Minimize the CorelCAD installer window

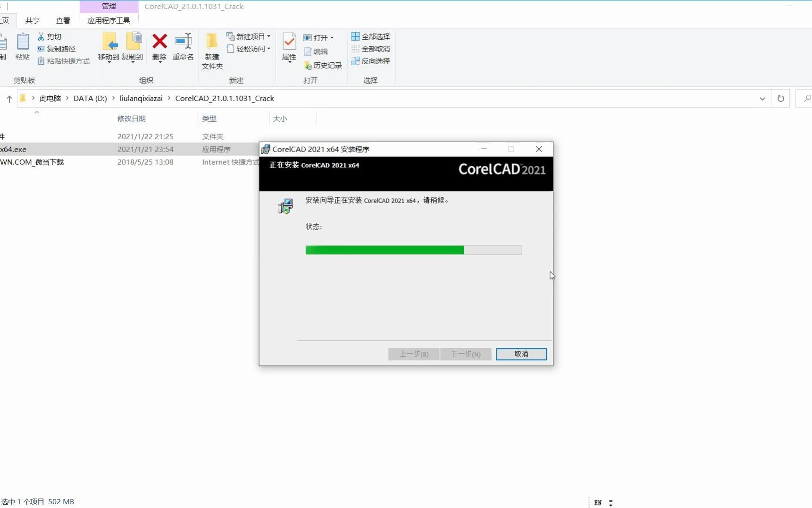coord(484,149)
